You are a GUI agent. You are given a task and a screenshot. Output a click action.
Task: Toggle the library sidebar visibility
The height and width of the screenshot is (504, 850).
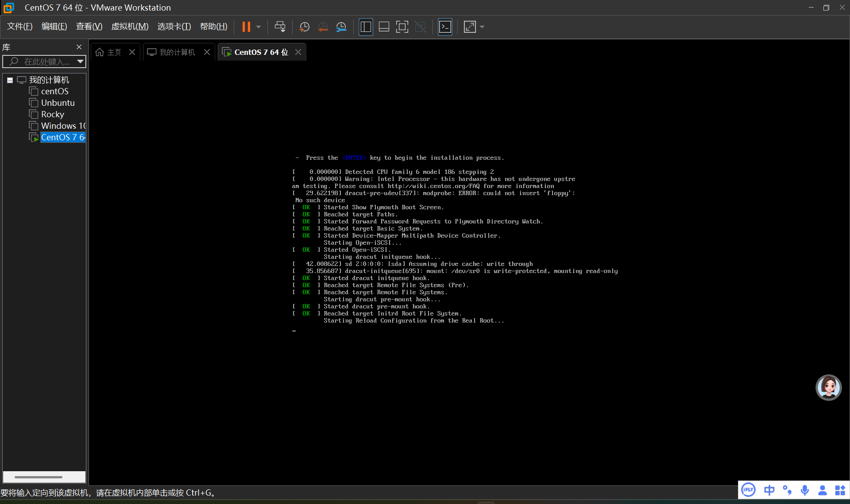366,27
